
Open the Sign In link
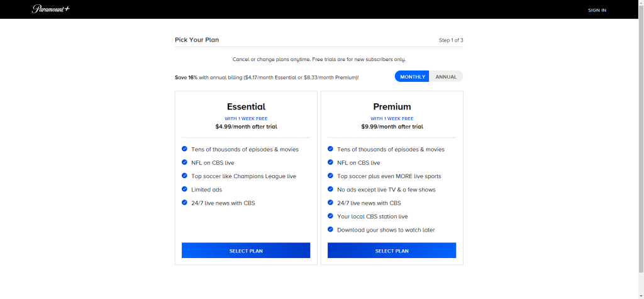click(x=597, y=10)
